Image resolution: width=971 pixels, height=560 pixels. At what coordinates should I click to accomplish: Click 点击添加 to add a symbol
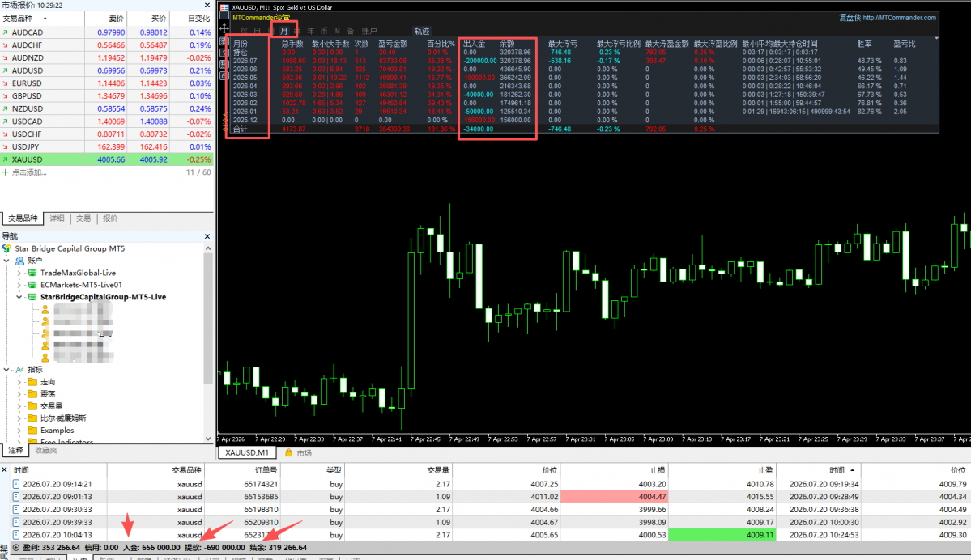29,172
